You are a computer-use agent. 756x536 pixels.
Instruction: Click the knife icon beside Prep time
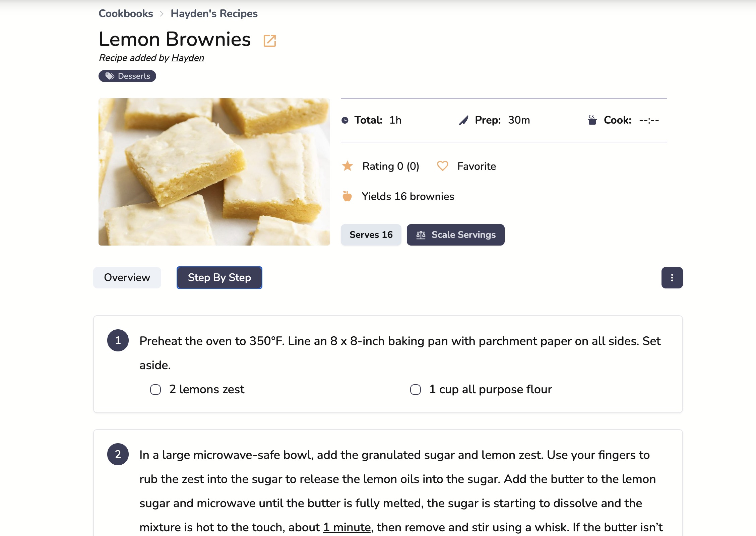[463, 120]
